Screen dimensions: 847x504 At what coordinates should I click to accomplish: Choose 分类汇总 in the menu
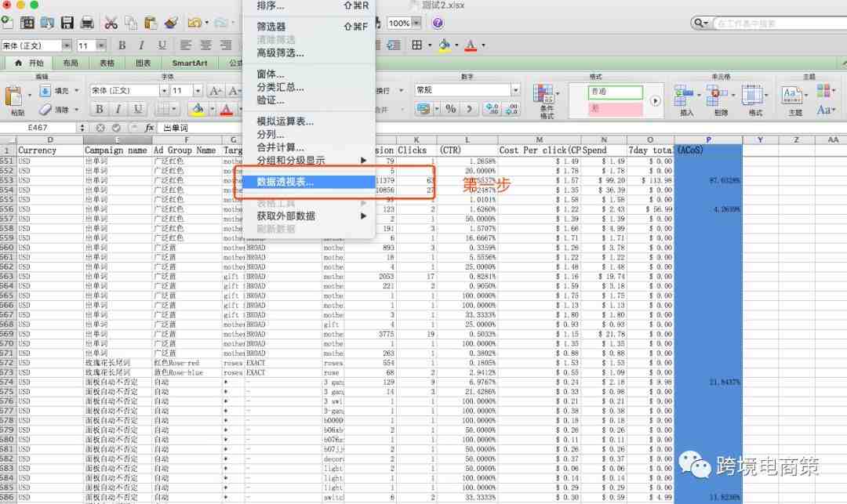point(309,87)
